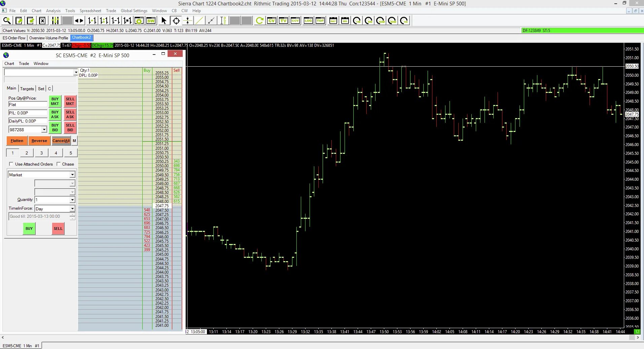The height and width of the screenshot is (349, 644).
Task: Click the CCV toolbar icon
Action: (x=295, y=21)
